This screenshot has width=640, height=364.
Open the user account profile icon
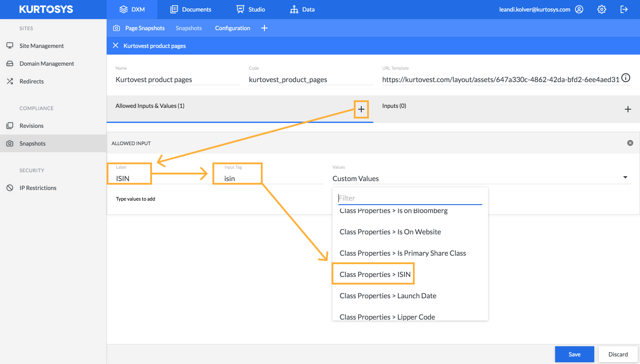pyautogui.click(x=579, y=9)
